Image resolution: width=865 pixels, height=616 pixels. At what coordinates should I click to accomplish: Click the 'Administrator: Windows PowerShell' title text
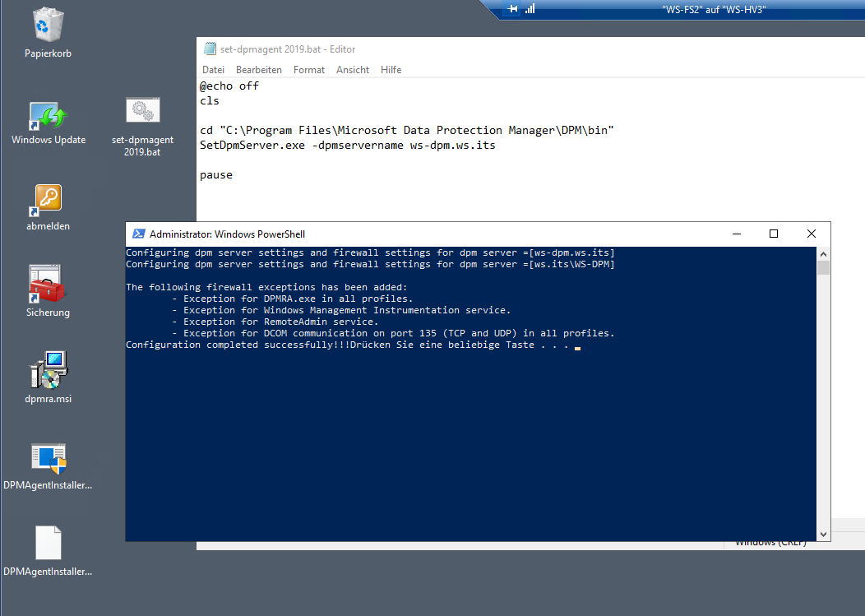[x=227, y=234]
